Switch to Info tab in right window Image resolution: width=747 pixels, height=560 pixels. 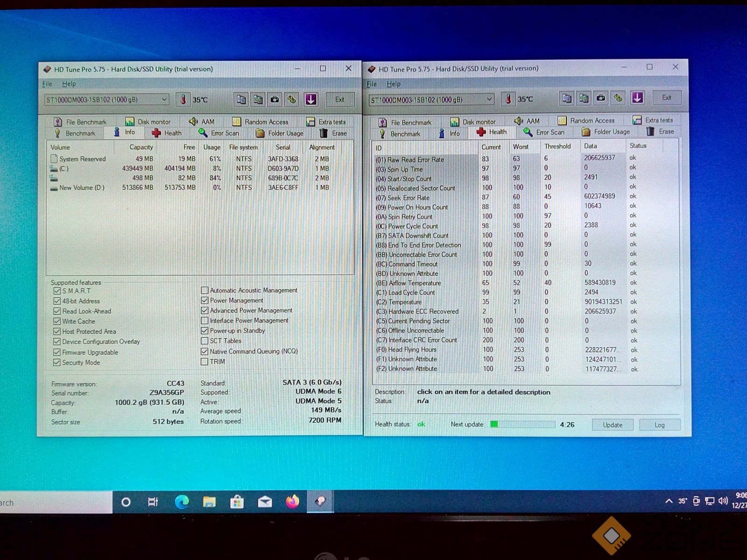point(450,133)
